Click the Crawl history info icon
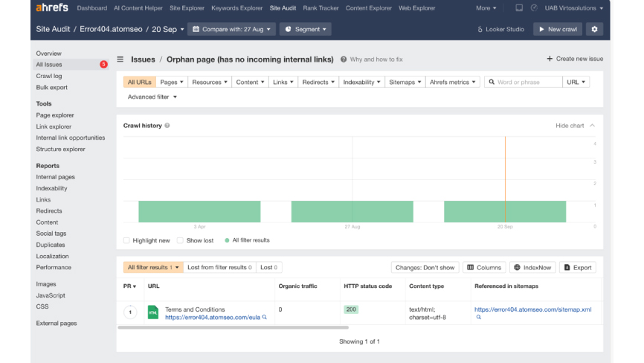This screenshot has width=644, height=363. coord(167,126)
